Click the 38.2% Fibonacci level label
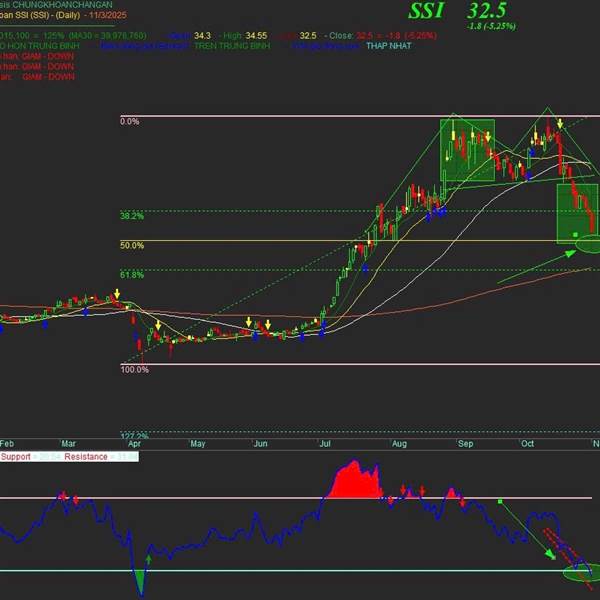Viewport: 600px width, 600px height. point(132,216)
